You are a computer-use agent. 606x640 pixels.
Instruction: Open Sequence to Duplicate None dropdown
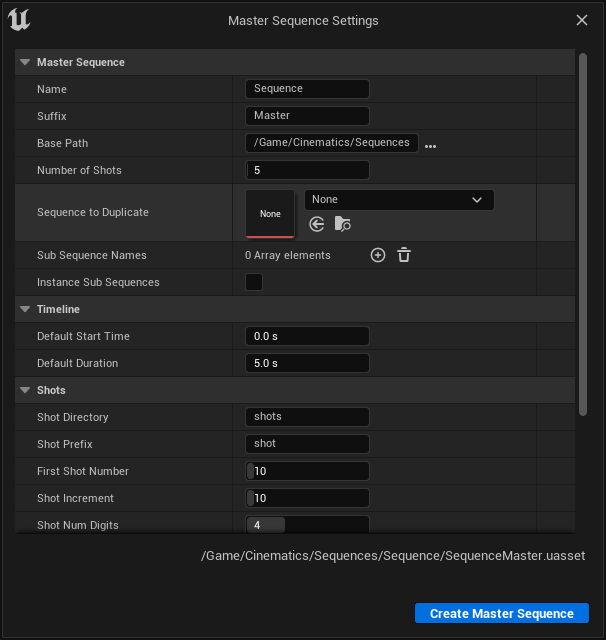[399, 200]
